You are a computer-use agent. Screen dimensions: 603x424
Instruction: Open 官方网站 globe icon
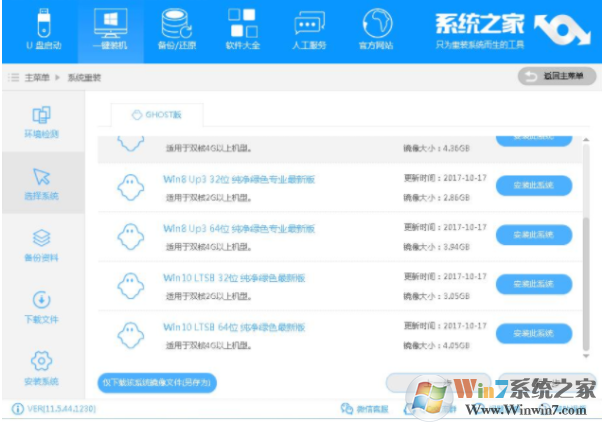pos(377,23)
